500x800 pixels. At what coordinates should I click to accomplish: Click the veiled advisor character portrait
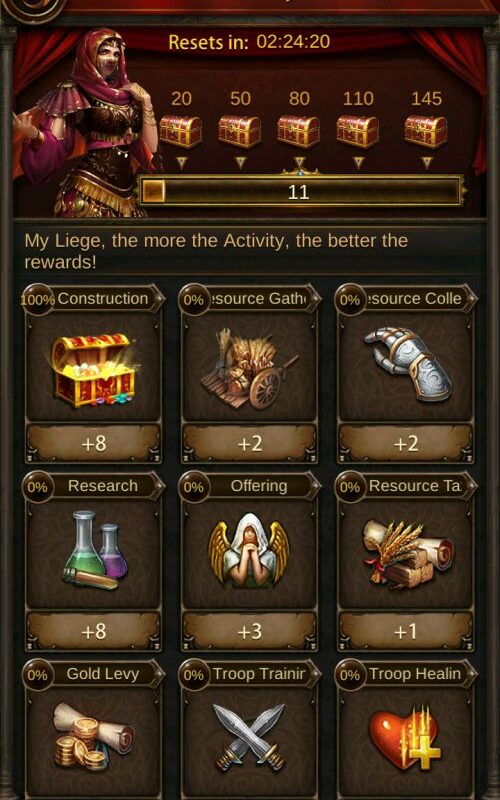[x=84, y=122]
